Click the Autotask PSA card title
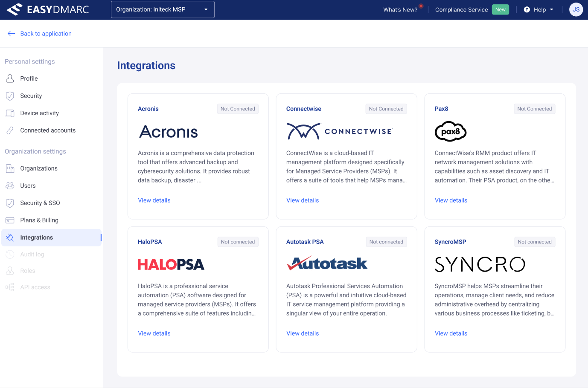This screenshot has width=588, height=388. (x=305, y=242)
